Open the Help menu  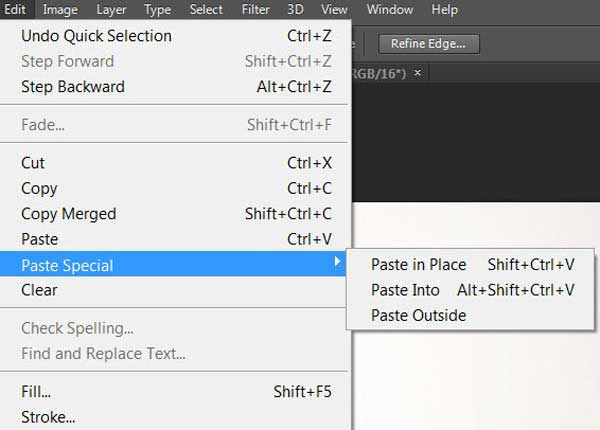click(x=443, y=10)
